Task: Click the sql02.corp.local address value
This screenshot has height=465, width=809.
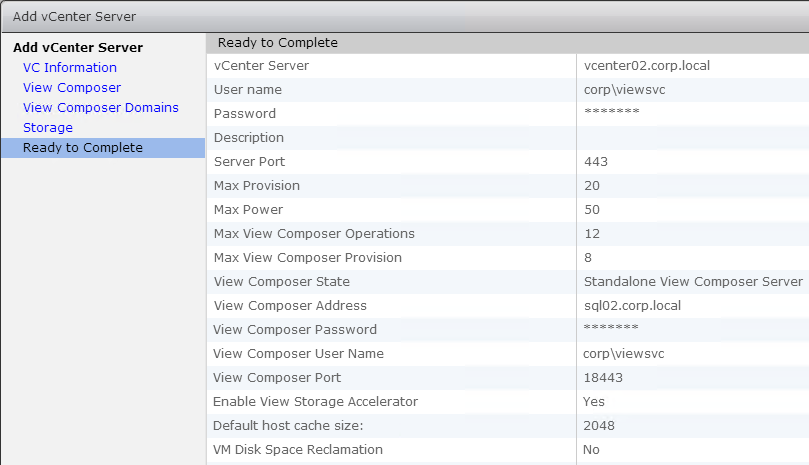Action: (x=632, y=306)
